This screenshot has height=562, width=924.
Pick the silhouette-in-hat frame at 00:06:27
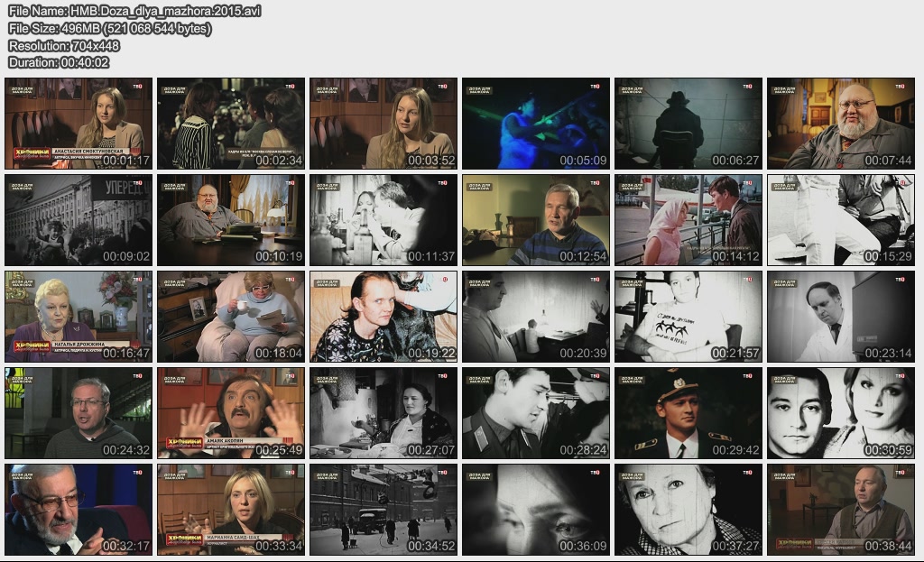688,124
